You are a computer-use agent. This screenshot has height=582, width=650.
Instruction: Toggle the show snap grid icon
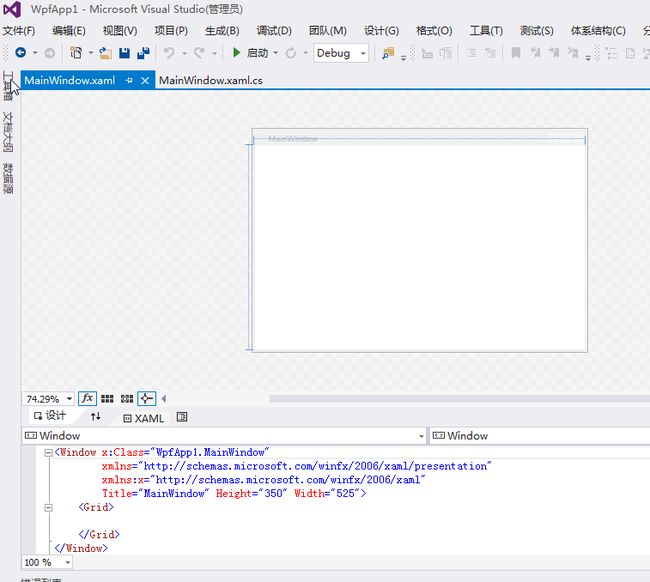coord(107,399)
